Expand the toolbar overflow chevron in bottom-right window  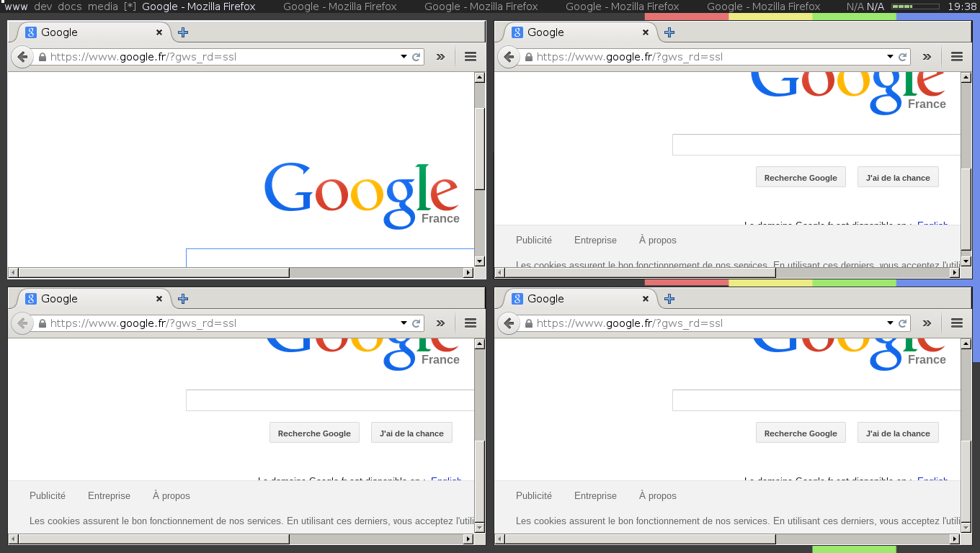(x=927, y=323)
